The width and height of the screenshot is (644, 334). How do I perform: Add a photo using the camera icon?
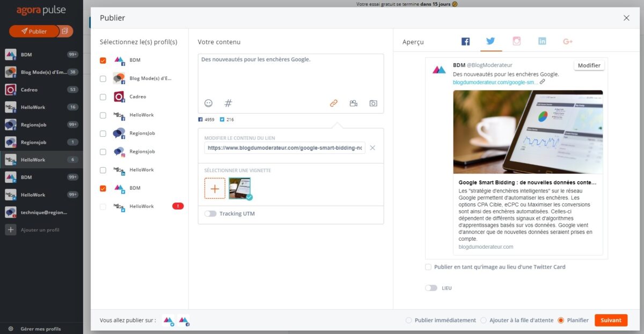coord(374,103)
